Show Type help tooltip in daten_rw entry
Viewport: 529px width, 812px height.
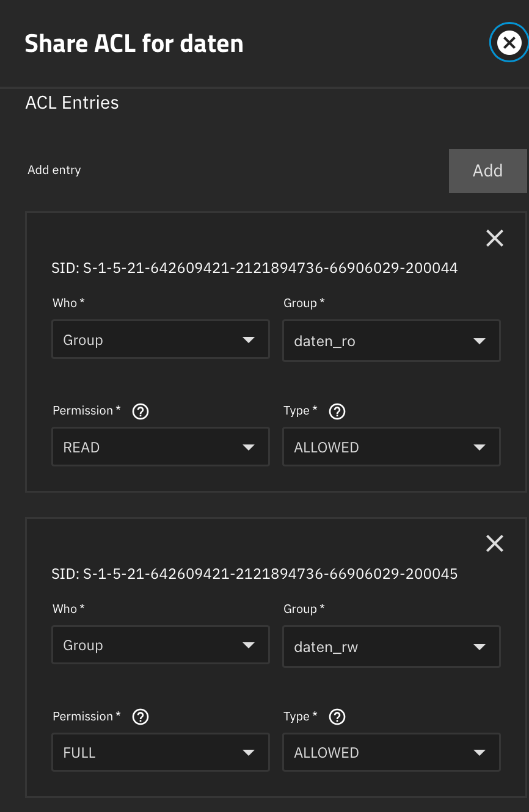[x=337, y=717]
